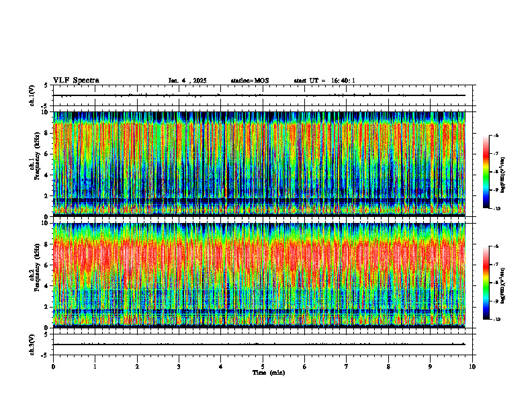
Task: Click the "7" tick on the time axis
Action: coord(347,367)
